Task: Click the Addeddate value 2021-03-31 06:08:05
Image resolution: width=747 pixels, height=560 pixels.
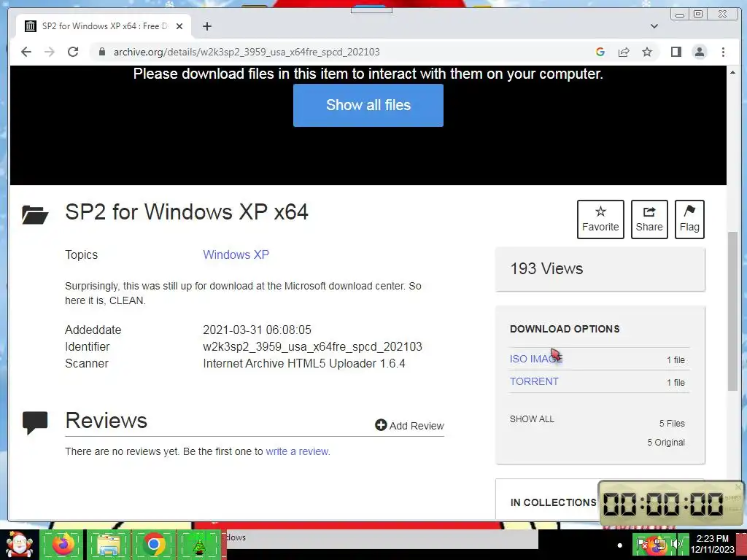Action: 257,330
